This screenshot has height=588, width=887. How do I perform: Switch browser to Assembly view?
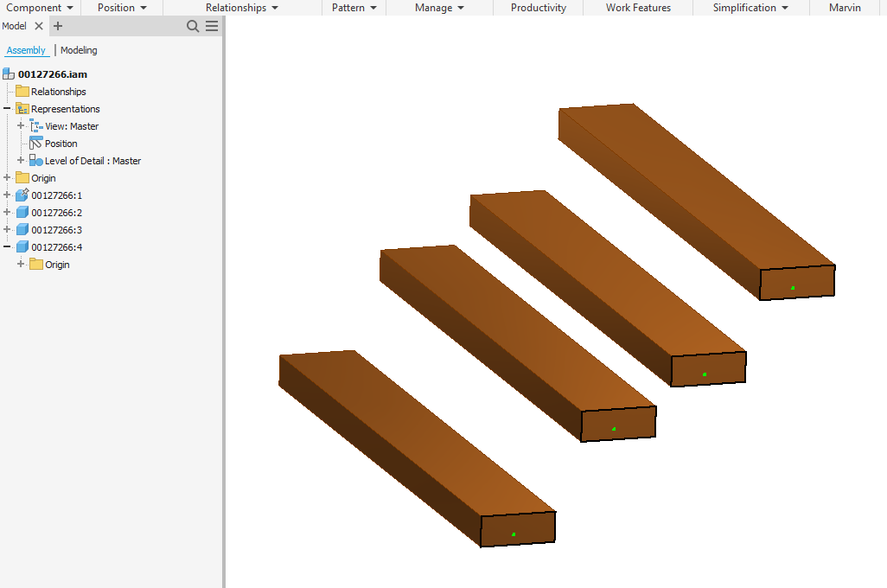[x=27, y=50]
